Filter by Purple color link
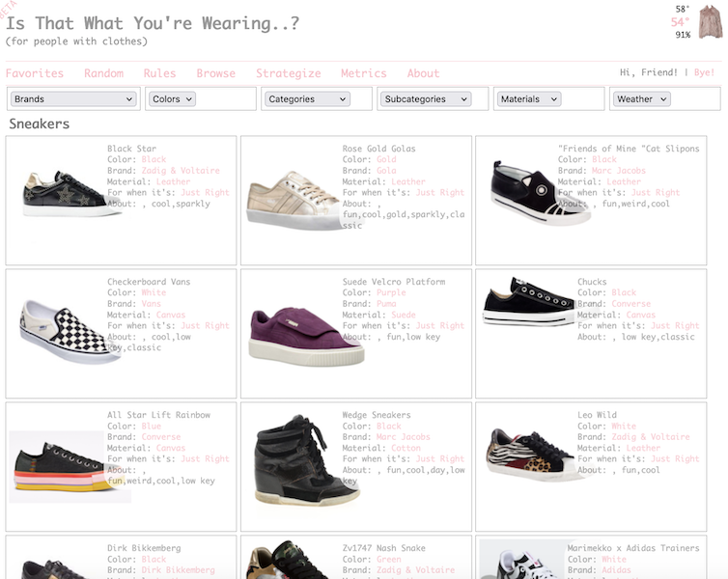This screenshot has width=728, height=579. pyautogui.click(x=391, y=292)
